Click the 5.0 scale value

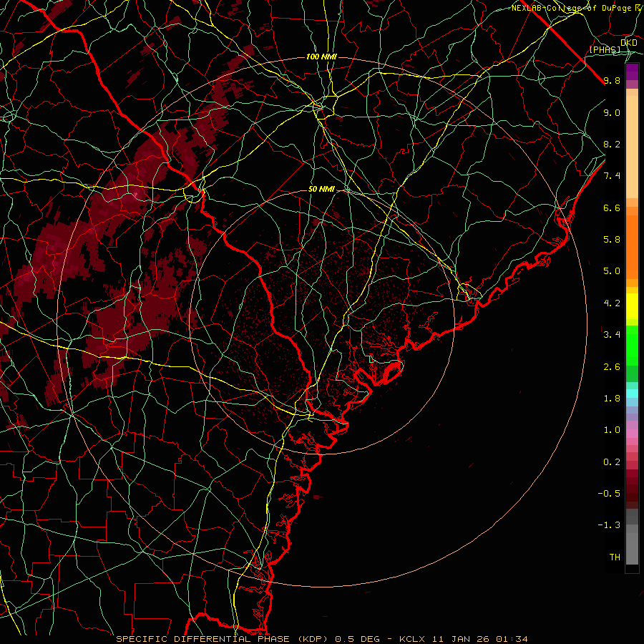click(x=612, y=271)
